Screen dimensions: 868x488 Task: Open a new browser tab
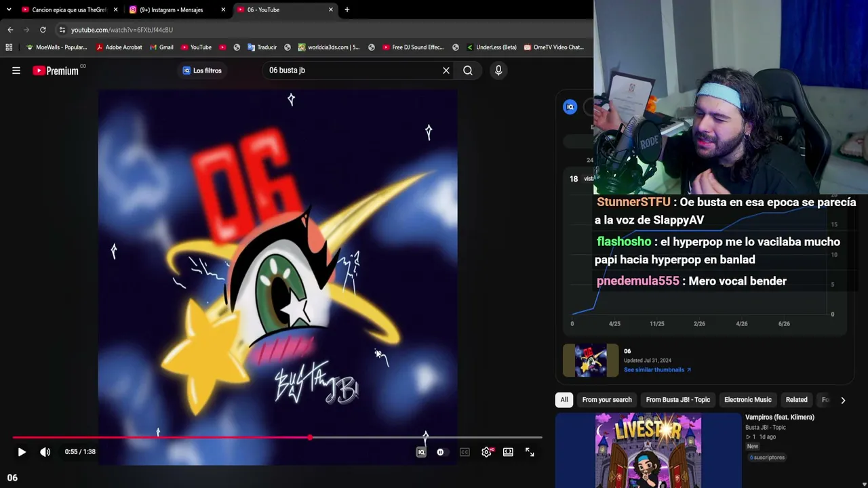pos(347,9)
